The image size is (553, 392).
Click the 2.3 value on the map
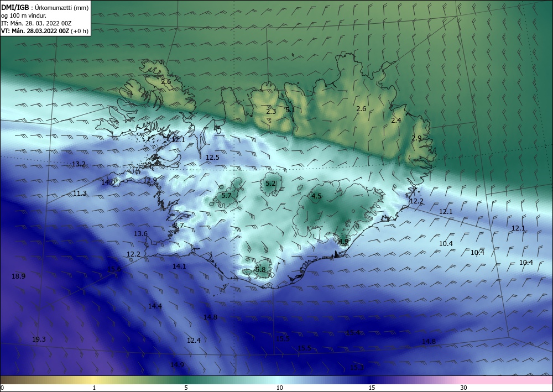click(271, 112)
